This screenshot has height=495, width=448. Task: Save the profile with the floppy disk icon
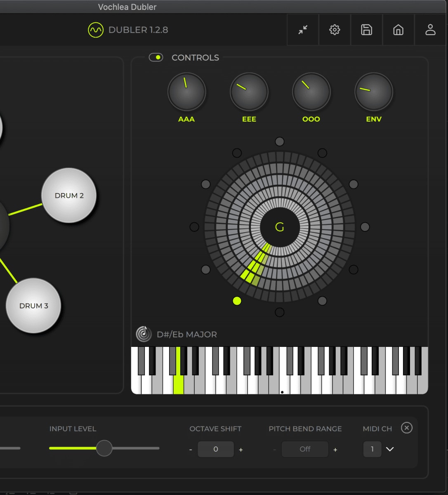[x=366, y=30]
